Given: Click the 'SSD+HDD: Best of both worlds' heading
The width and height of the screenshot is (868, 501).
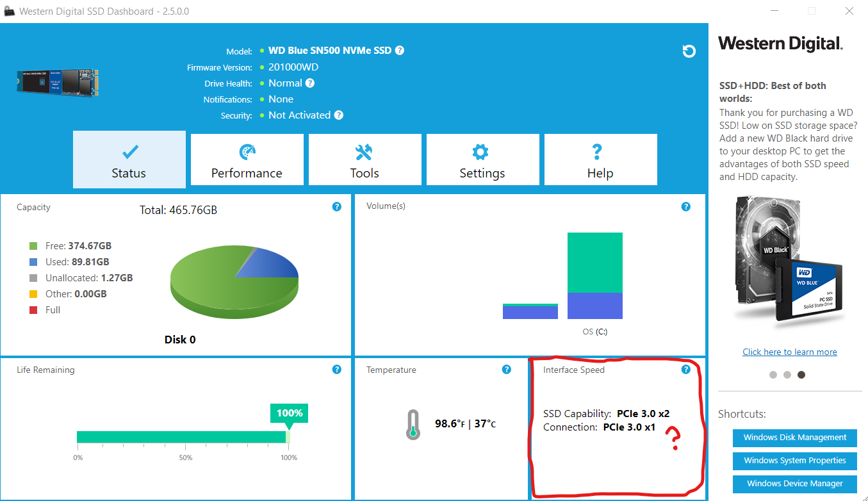Looking at the screenshot, I should point(773,92).
